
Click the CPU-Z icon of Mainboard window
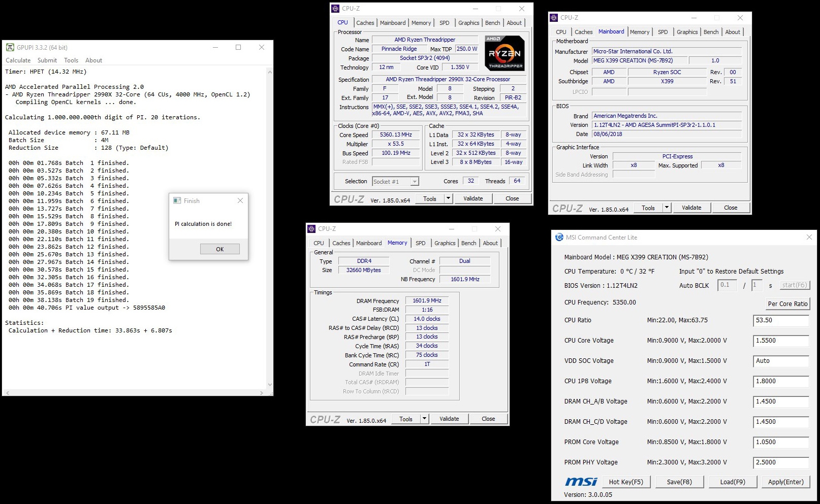pyautogui.click(x=554, y=18)
